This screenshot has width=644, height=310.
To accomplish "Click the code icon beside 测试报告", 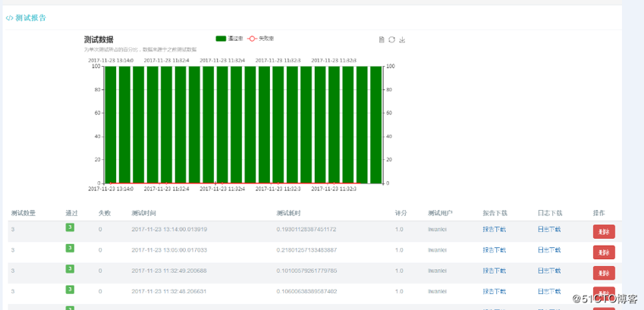I will (9, 18).
